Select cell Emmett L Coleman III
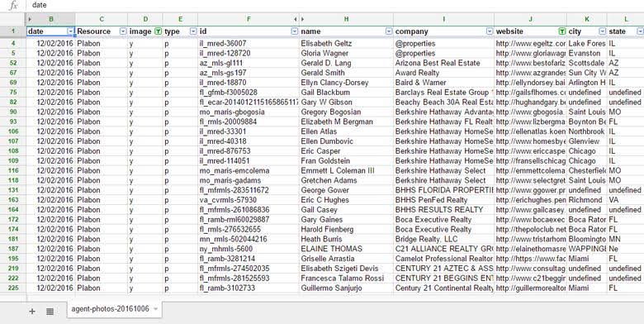This screenshot has height=324, width=644. (346, 170)
